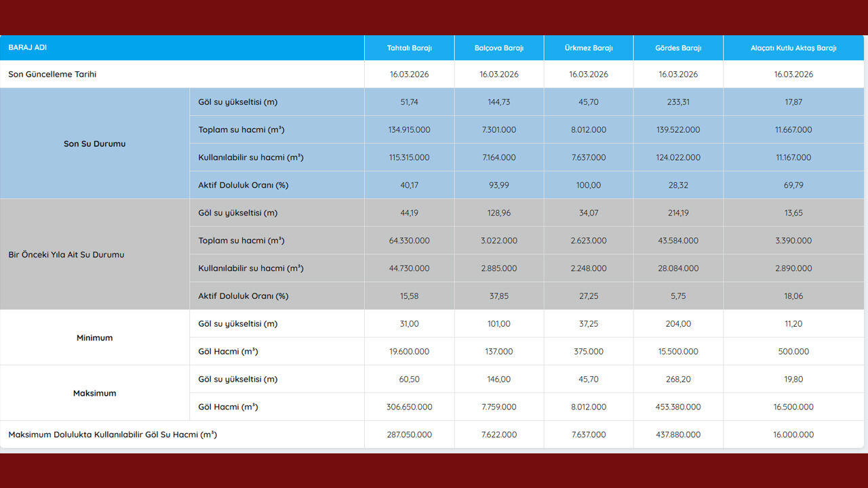868x488 pixels.
Task: Click the Bir Önceki Yıla Ait Su Durumu label
Action: click(66, 255)
